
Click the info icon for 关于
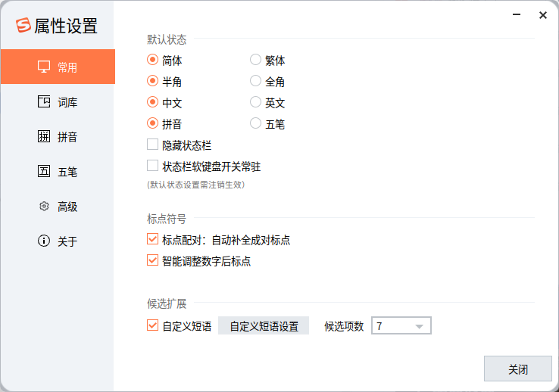(x=44, y=241)
